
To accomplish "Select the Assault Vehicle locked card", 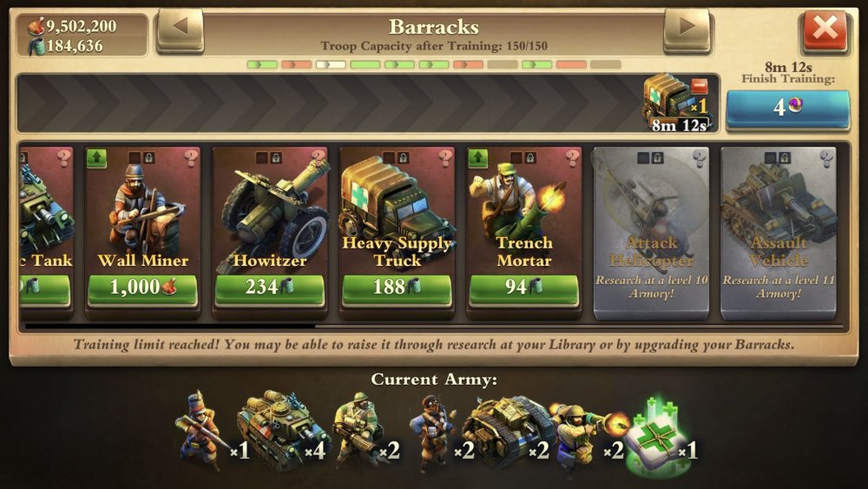I will pos(779,233).
